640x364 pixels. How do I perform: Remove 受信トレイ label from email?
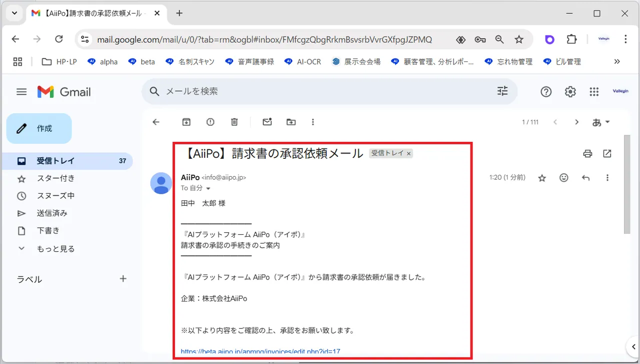tap(408, 154)
